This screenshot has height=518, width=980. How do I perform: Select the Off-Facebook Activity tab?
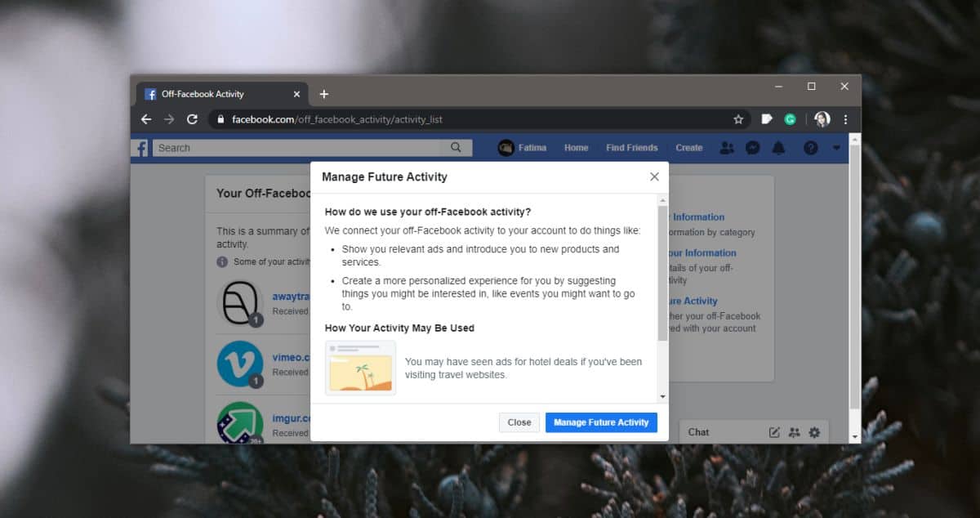coord(222,94)
